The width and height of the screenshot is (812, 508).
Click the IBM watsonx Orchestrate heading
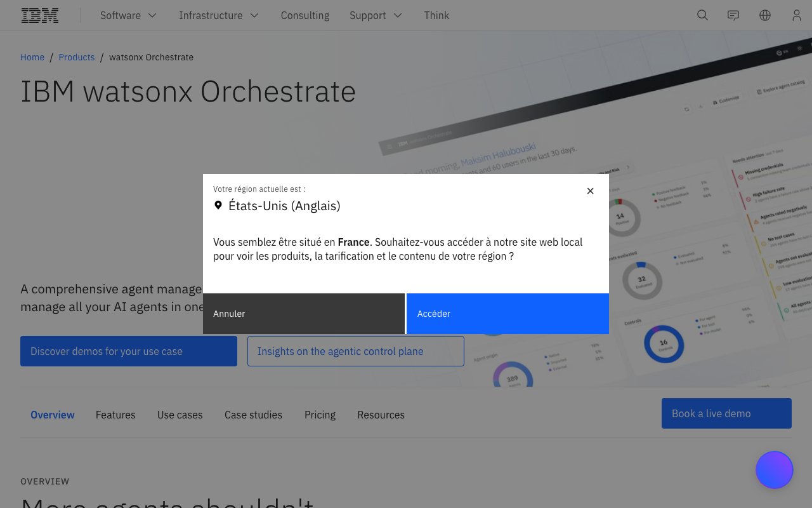click(x=188, y=91)
